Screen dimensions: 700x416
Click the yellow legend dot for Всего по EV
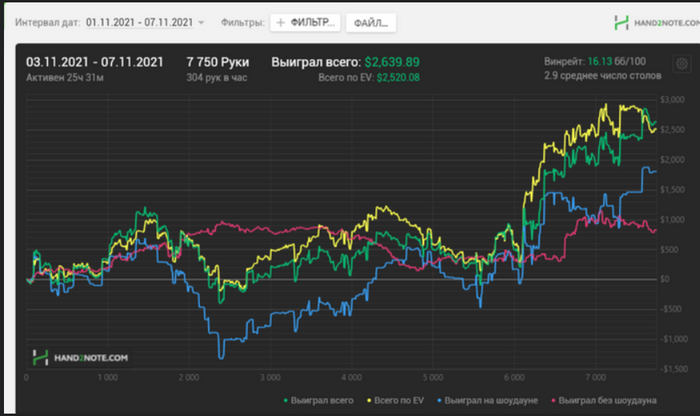pos(369,401)
